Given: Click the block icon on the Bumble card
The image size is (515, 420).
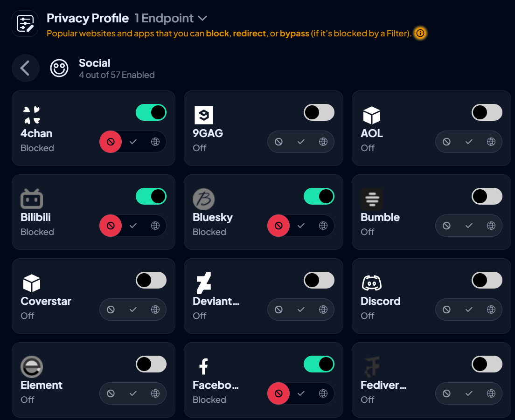Looking at the screenshot, I should [446, 226].
